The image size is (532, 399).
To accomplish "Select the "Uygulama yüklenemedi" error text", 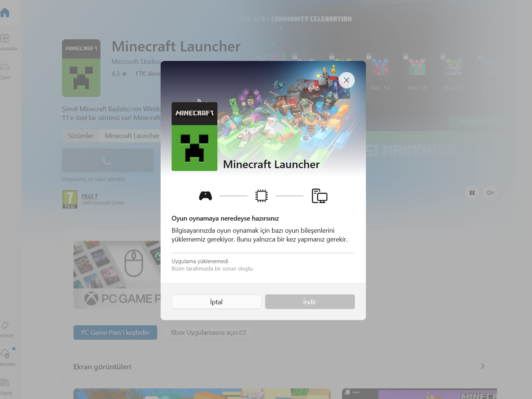I will pyautogui.click(x=200, y=261).
